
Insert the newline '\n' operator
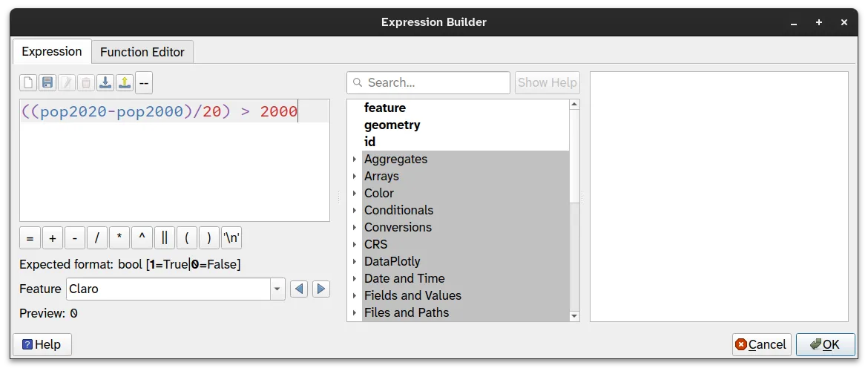click(231, 238)
